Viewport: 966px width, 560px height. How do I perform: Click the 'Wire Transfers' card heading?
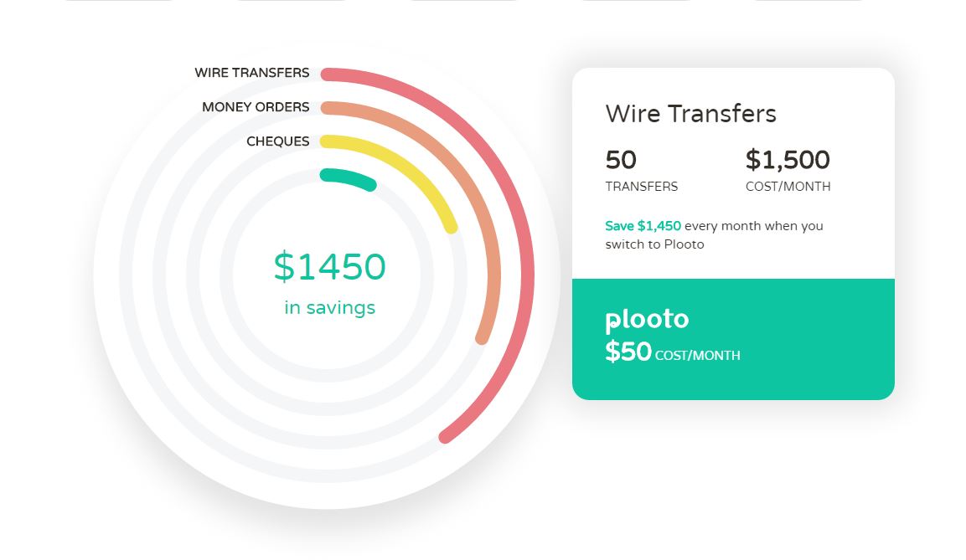(x=690, y=114)
